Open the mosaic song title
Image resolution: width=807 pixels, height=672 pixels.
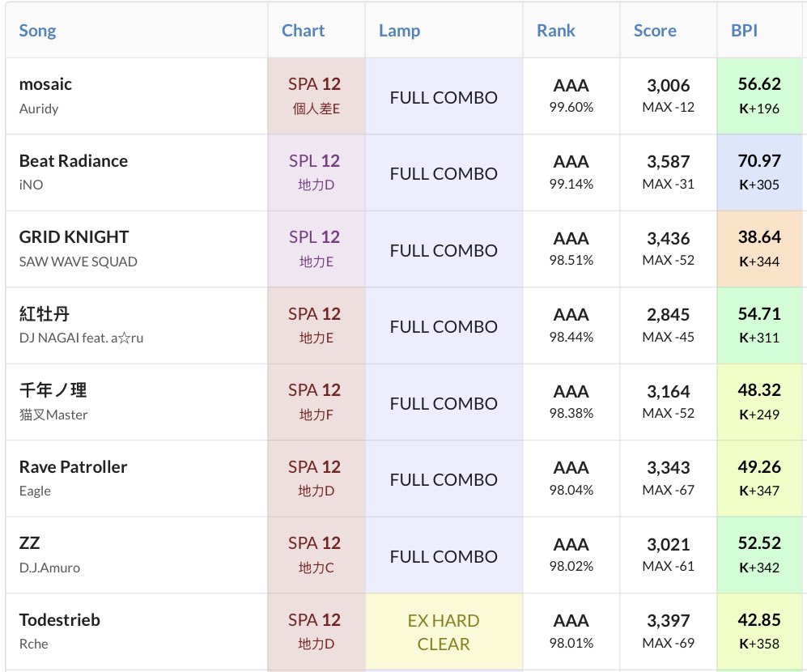click(45, 84)
